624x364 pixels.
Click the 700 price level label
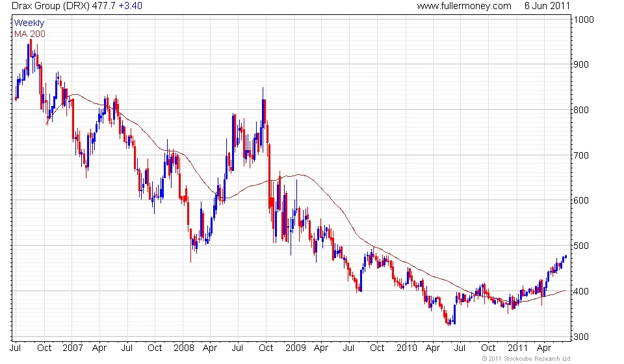[x=581, y=155]
